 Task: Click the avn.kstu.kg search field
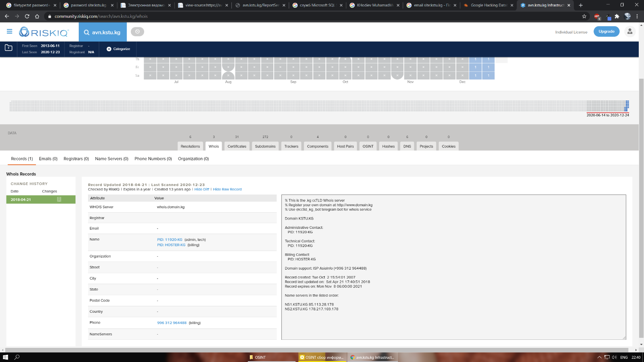pos(106,32)
